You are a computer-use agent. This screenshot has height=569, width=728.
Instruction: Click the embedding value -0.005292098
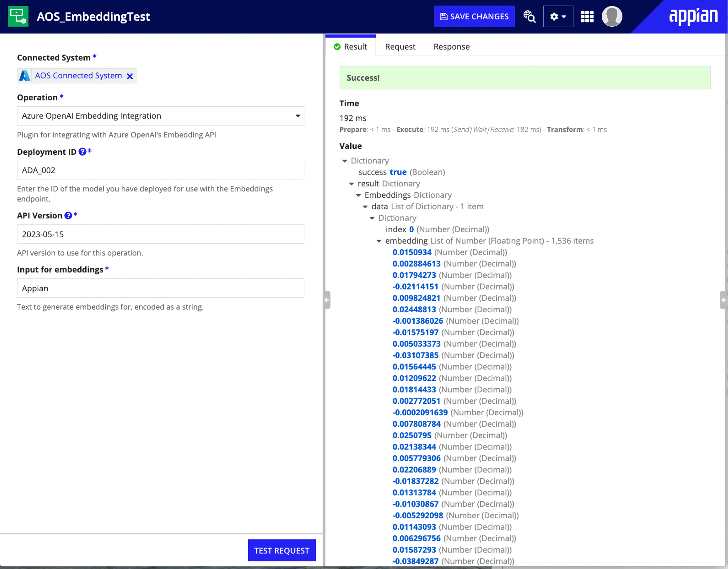tap(418, 516)
